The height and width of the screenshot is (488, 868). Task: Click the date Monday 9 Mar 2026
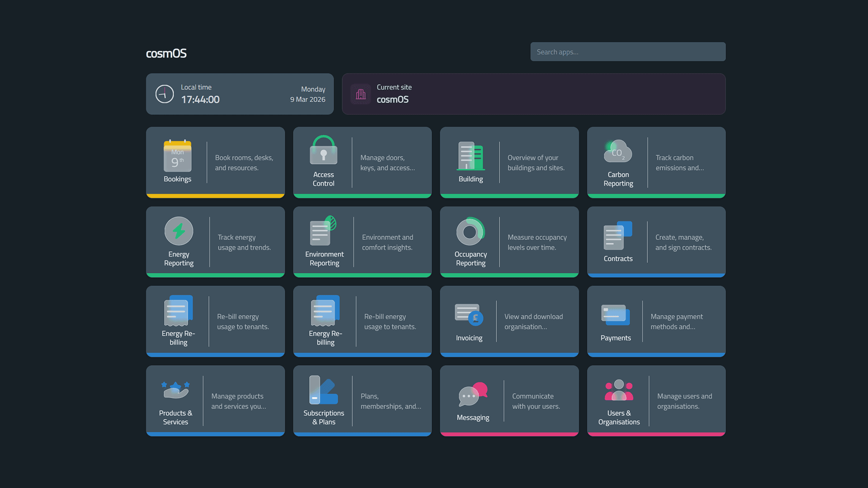coord(308,94)
